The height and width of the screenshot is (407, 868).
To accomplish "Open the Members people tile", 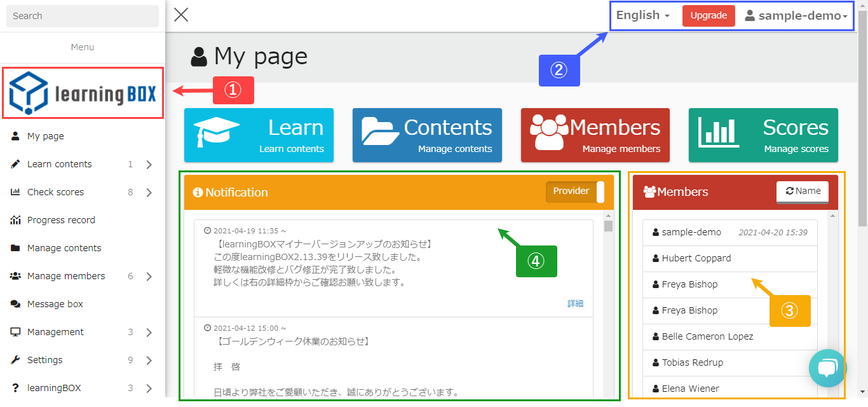I will [595, 135].
